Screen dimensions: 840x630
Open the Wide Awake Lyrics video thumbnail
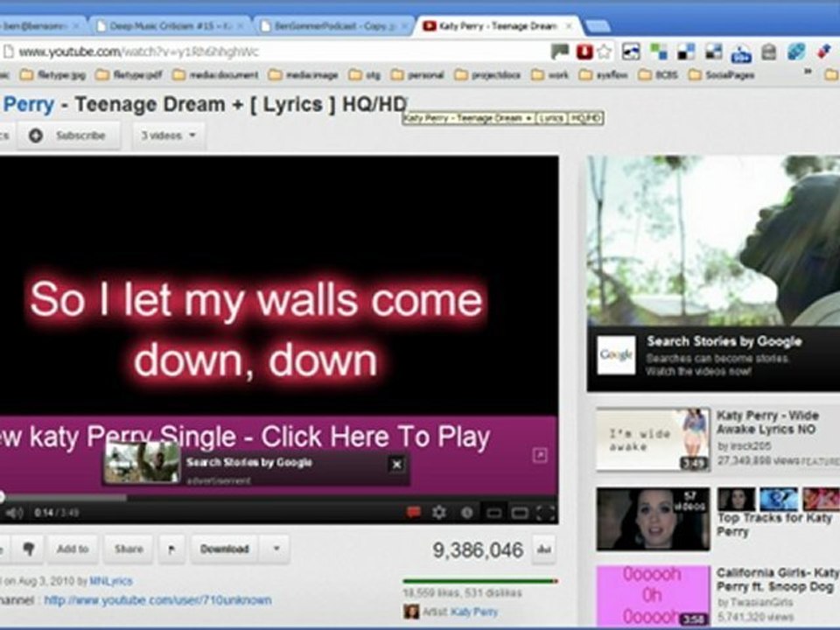[653, 439]
